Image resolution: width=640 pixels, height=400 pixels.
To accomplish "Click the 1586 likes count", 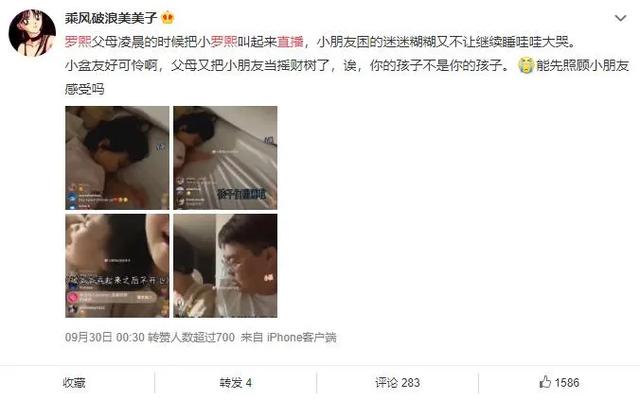I will click(567, 382).
